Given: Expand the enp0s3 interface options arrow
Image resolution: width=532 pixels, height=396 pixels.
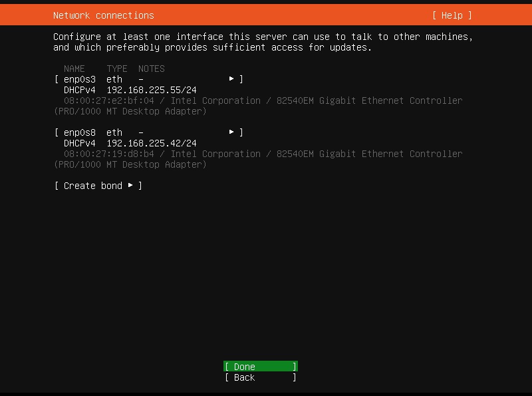Looking at the screenshot, I should [231, 79].
